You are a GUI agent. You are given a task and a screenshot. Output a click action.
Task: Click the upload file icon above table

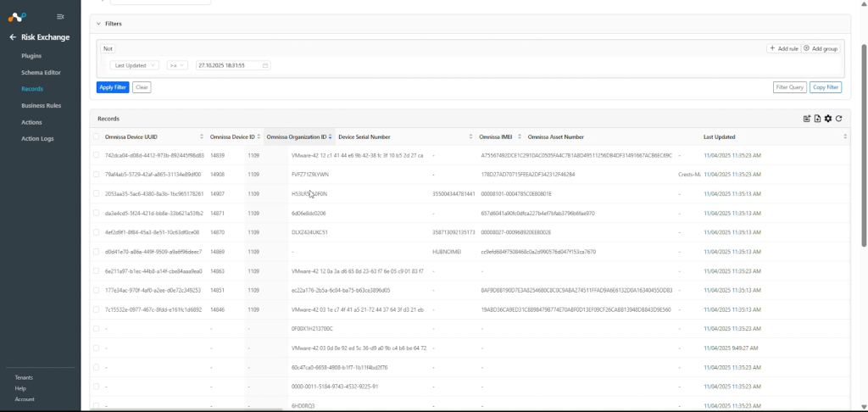817,119
